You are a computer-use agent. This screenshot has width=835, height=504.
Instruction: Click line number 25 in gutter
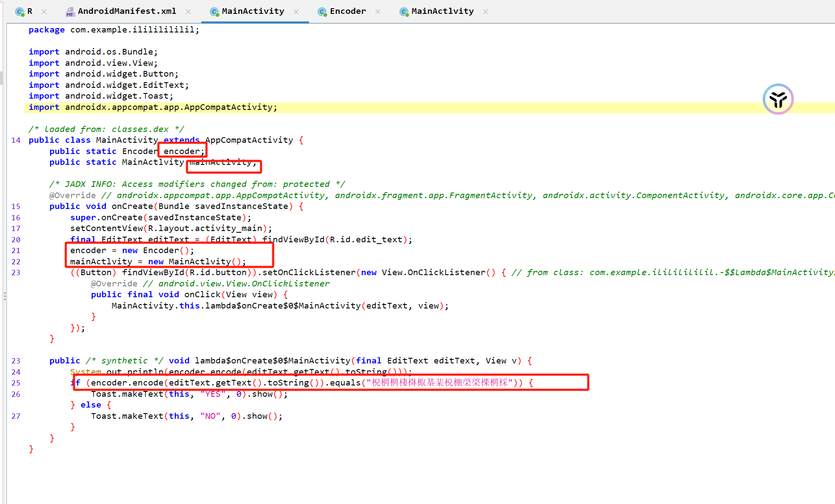pos(16,383)
